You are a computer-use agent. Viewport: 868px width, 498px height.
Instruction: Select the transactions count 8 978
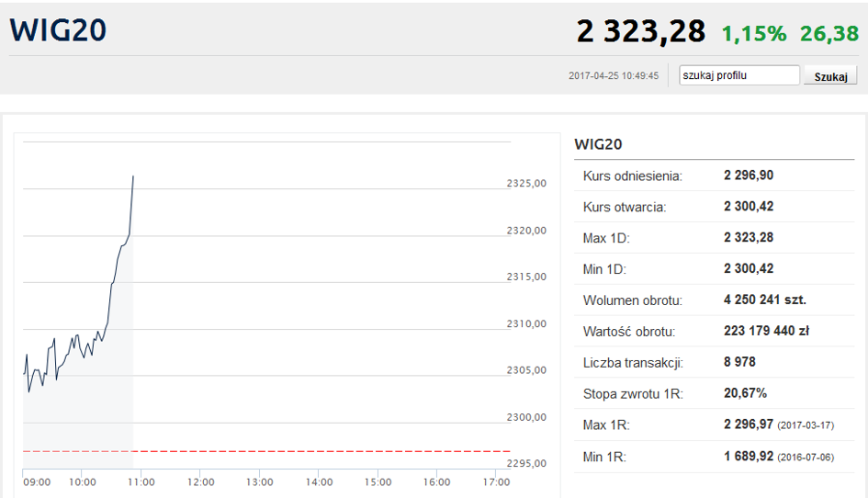pyautogui.click(x=739, y=362)
